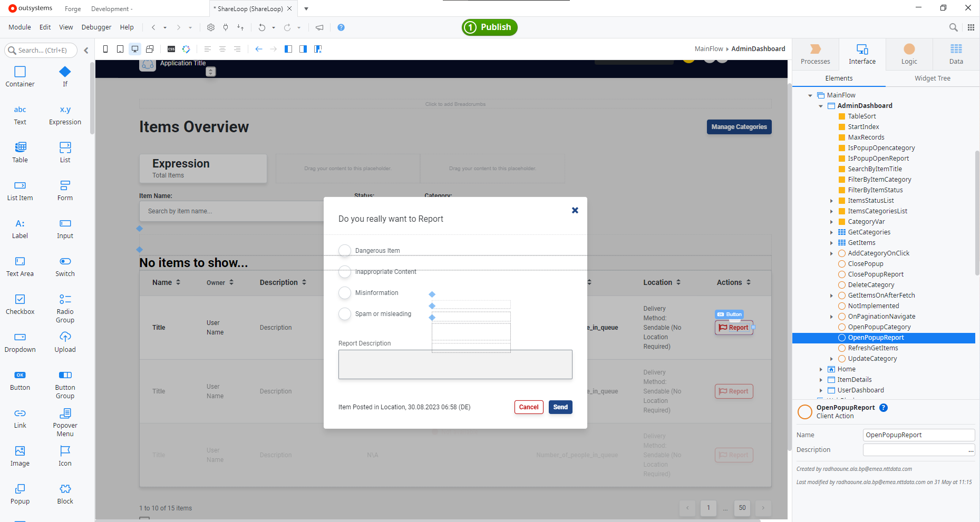Select the Dangerous Item radio button

(x=345, y=251)
